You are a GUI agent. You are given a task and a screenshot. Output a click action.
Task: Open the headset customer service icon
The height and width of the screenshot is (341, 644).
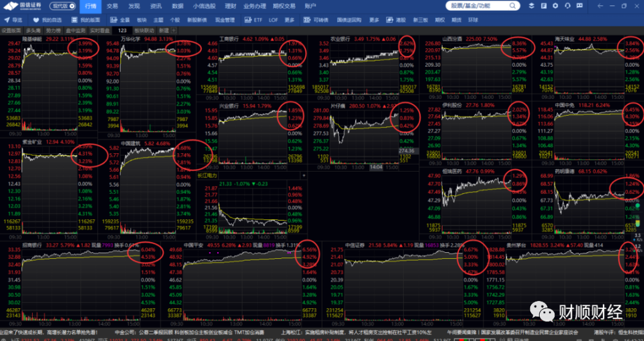point(568,6)
